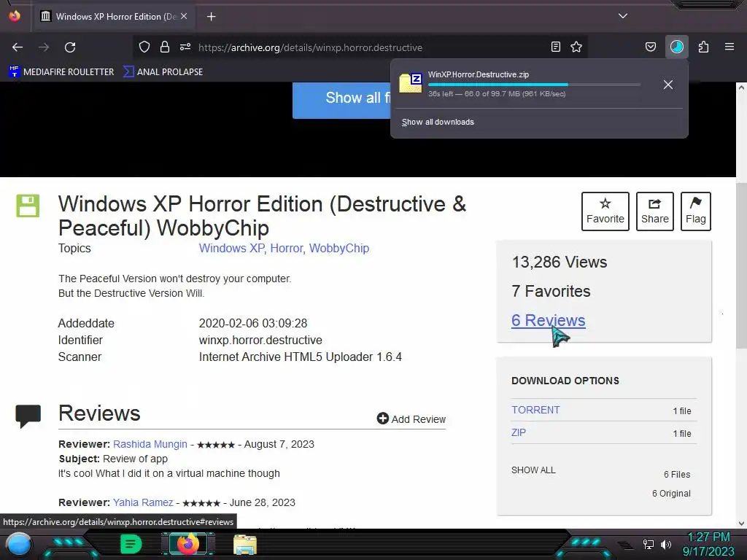Click Add Review

point(411,419)
